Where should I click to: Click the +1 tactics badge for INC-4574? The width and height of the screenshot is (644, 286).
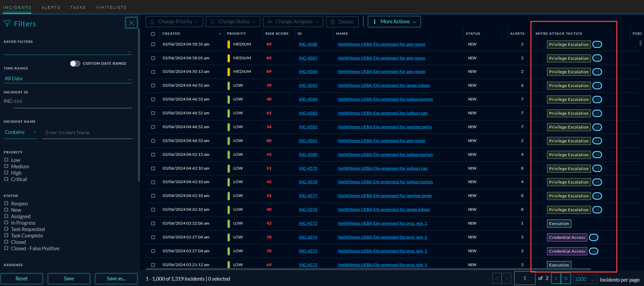click(593, 238)
